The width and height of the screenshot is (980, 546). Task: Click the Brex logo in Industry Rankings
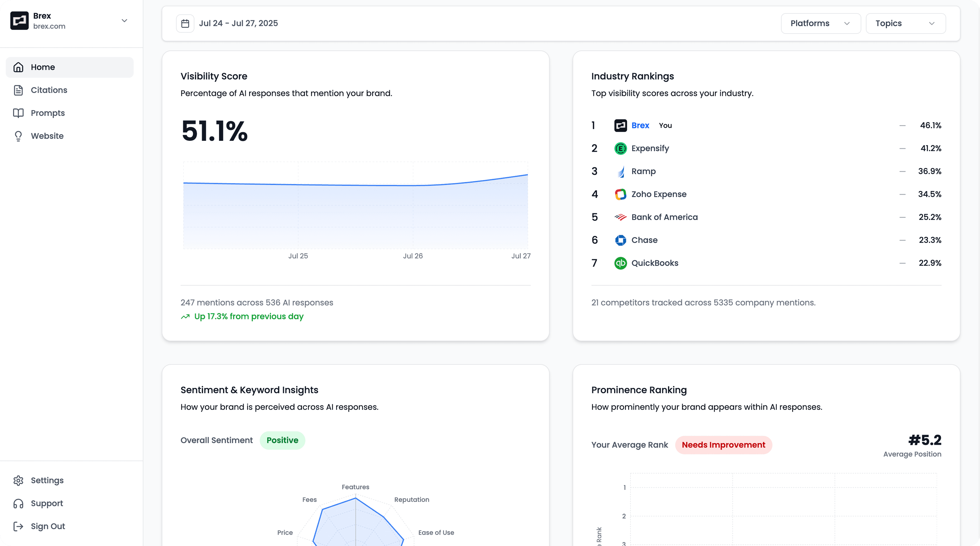point(620,126)
